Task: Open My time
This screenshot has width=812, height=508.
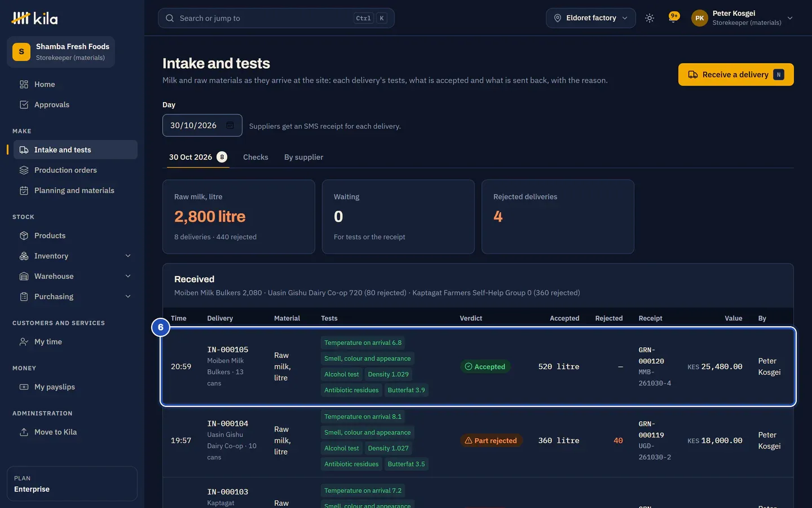Action: coord(76,342)
